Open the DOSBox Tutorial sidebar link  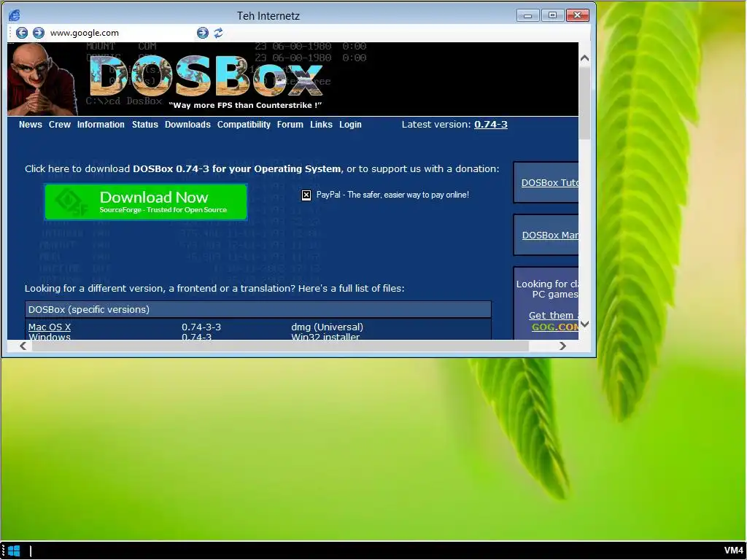click(550, 183)
